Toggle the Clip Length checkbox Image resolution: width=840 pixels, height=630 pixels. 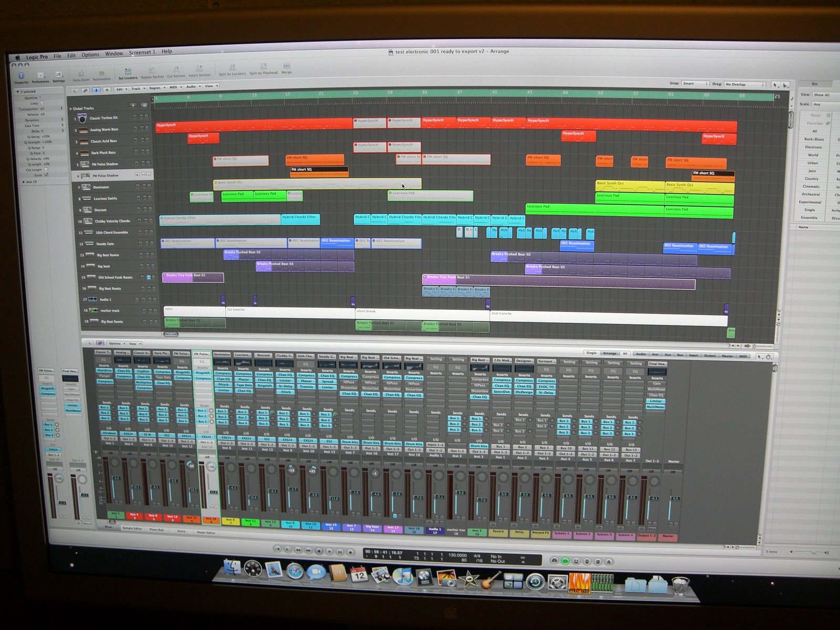[x=46, y=170]
